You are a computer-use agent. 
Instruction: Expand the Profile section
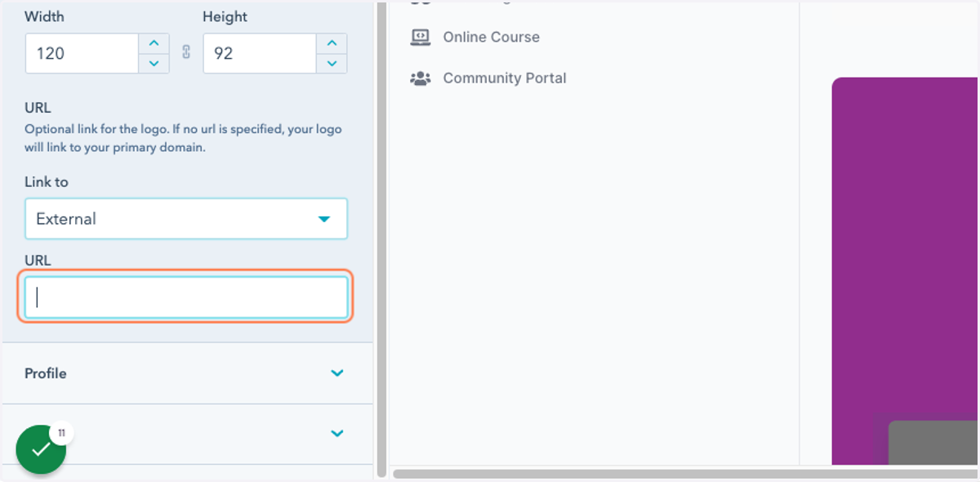coord(187,373)
